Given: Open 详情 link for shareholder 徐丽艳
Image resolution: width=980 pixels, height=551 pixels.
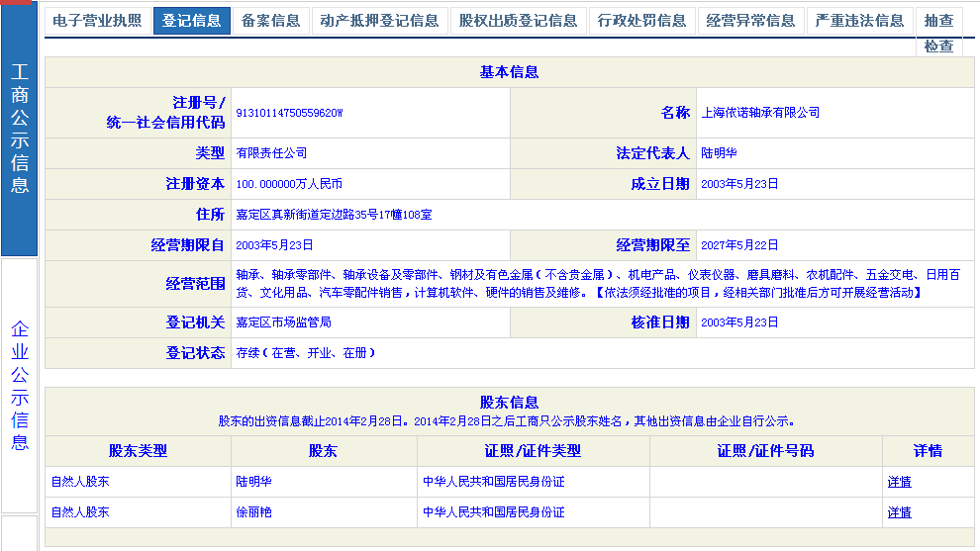Looking at the screenshot, I should pyautogui.click(x=899, y=512).
